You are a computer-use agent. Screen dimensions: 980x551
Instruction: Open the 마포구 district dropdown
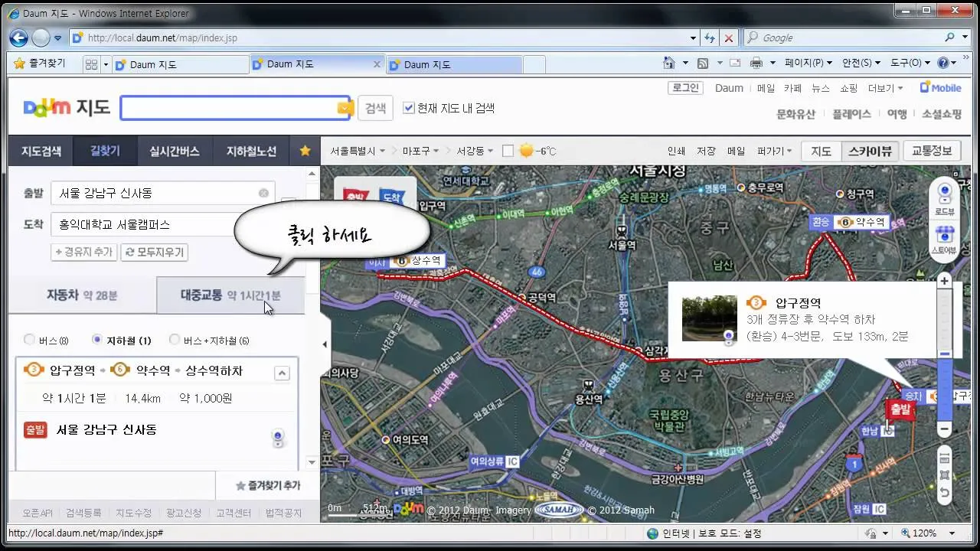(421, 151)
